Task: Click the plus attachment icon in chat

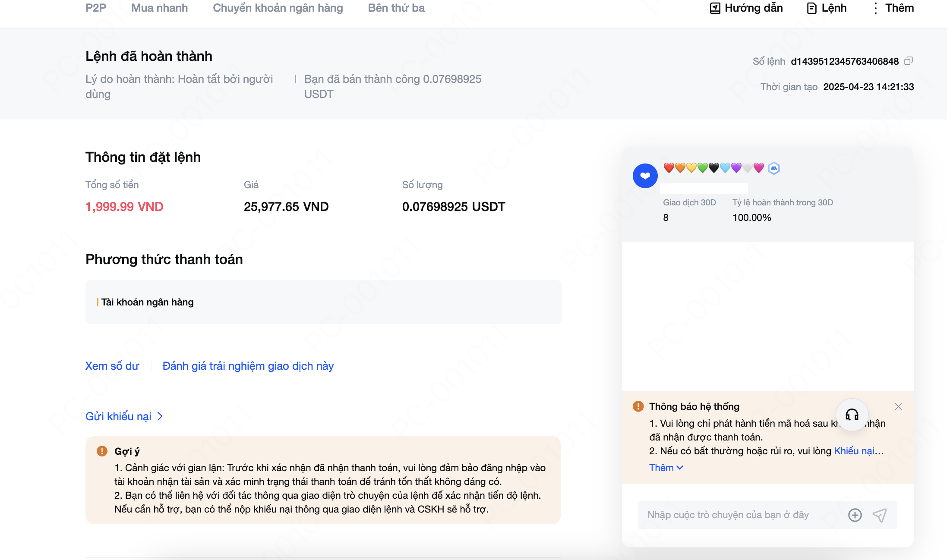Action: tap(855, 515)
